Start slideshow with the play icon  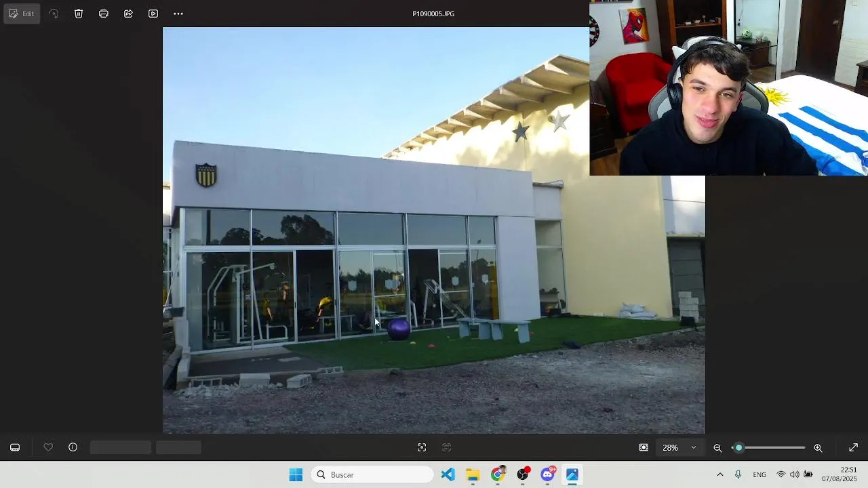[153, 14]
